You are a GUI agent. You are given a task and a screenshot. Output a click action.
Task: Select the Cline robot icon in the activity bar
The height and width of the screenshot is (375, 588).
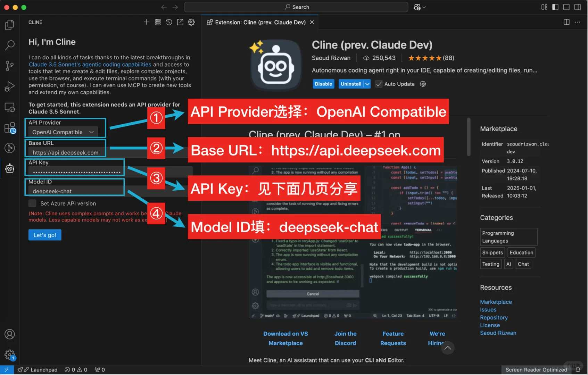pyautogui.click(x=9, y=168)
